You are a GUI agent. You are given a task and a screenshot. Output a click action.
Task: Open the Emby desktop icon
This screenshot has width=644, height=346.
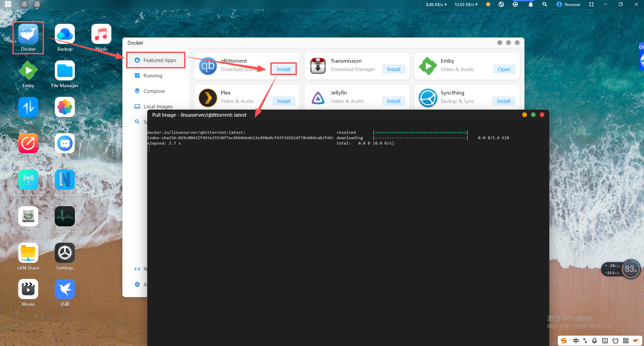click(x=28, y=70)
